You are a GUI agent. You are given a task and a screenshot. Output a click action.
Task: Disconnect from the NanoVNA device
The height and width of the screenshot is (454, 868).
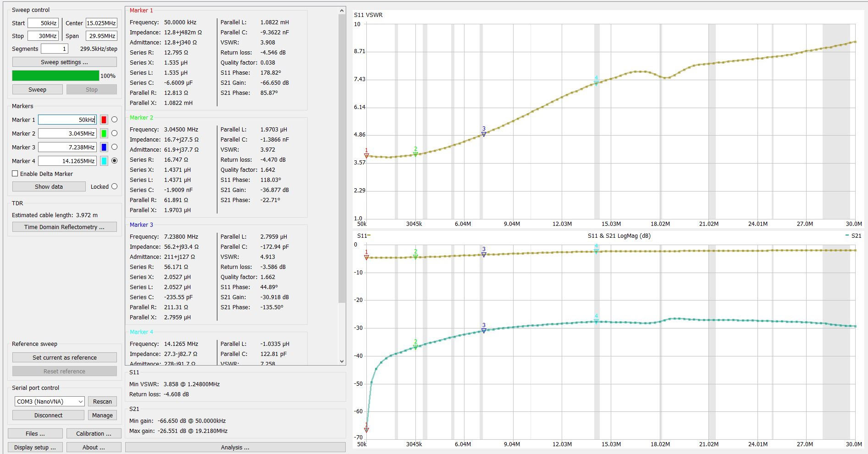pyautogui.click(x=48, y=415)
